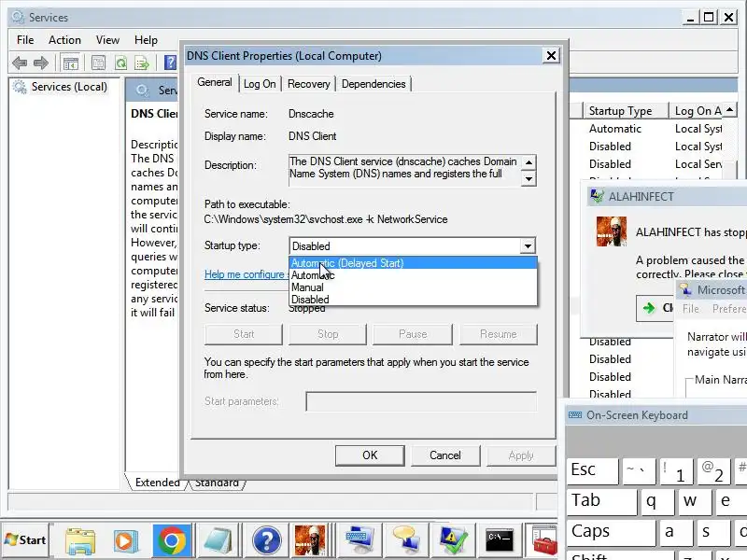Click the a key on On-Screen Keyboard
This screenshot has width=747, height=560.
[675, 531]
